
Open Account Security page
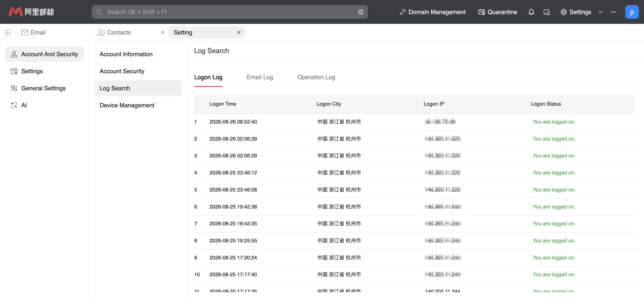(x=138, y=71)
